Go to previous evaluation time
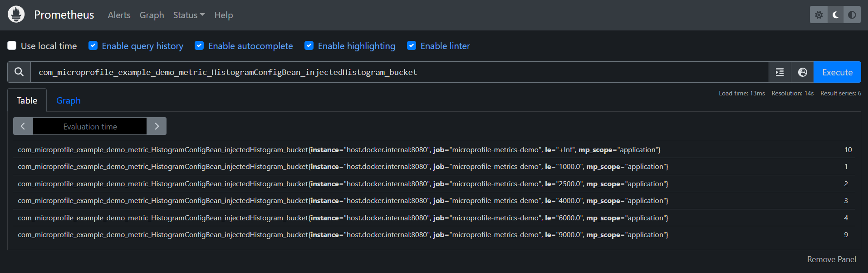 pyautogui.click(x=23, y=126)
